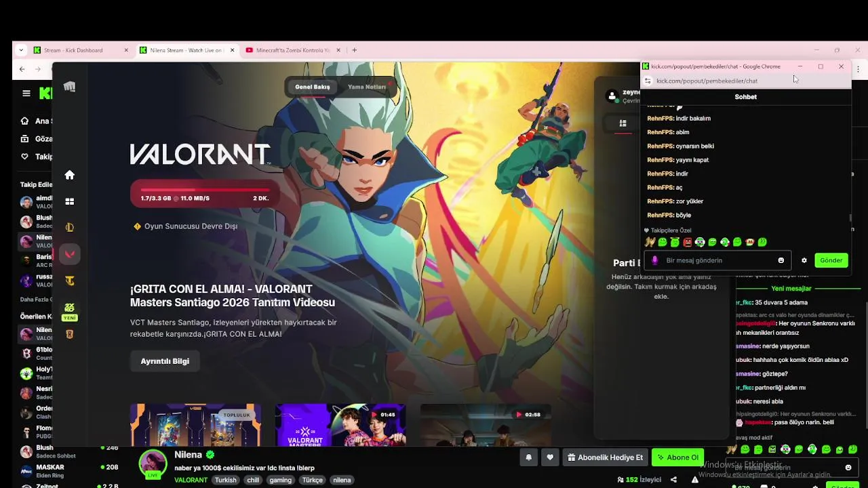Go to Riot Client home icon
The height and width of the screenshot is (488, 868).
click(x=69, y=175)
